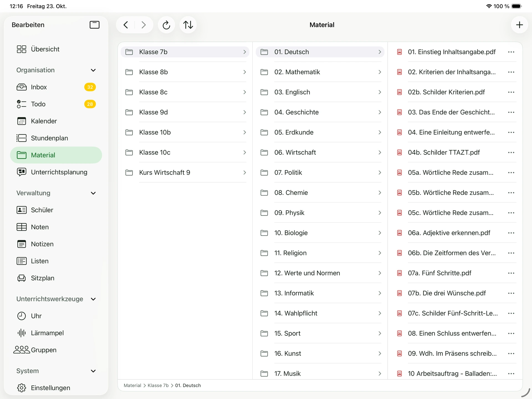Collapse the Unterrichtswerkzeuge section
The width and height of the screenshot is (532, 399).
click(93, 299)
